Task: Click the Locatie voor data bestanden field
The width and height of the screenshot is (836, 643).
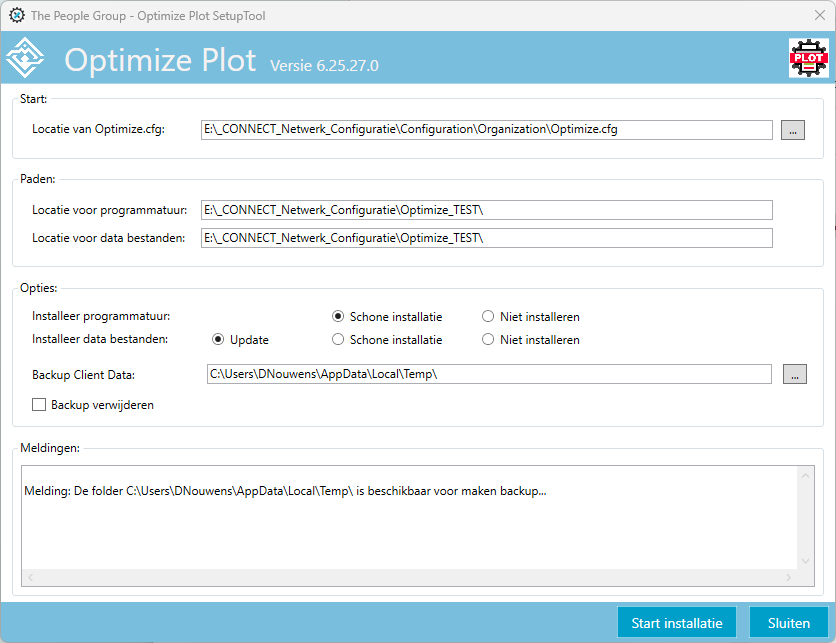Action: [x=486, y=238]
